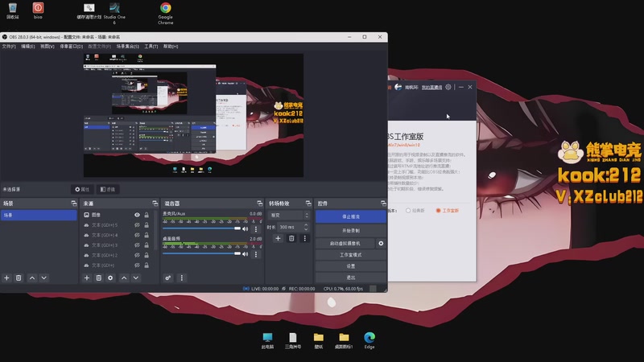Move the scene up in Scenes panel
Screen dimensions: 644x362
pos(32,278)
